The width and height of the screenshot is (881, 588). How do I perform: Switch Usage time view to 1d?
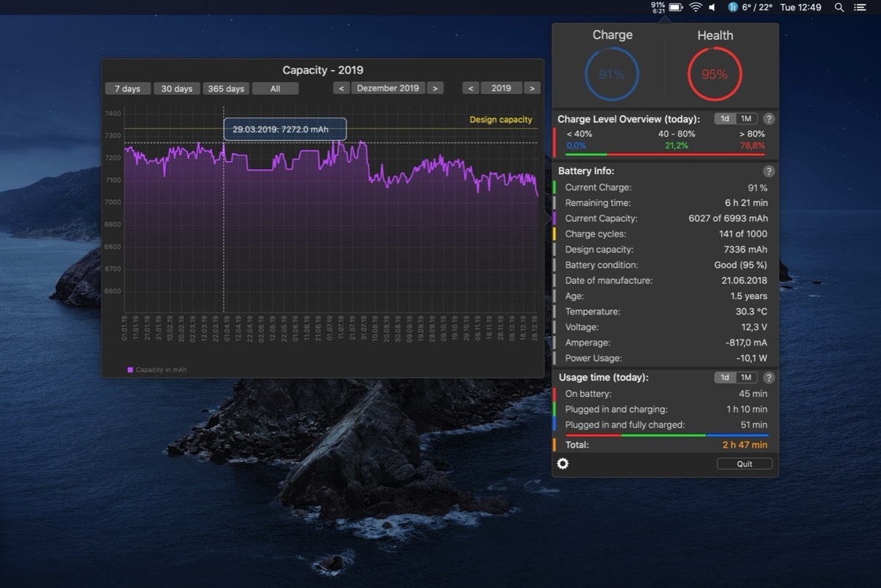pos(725,377)
